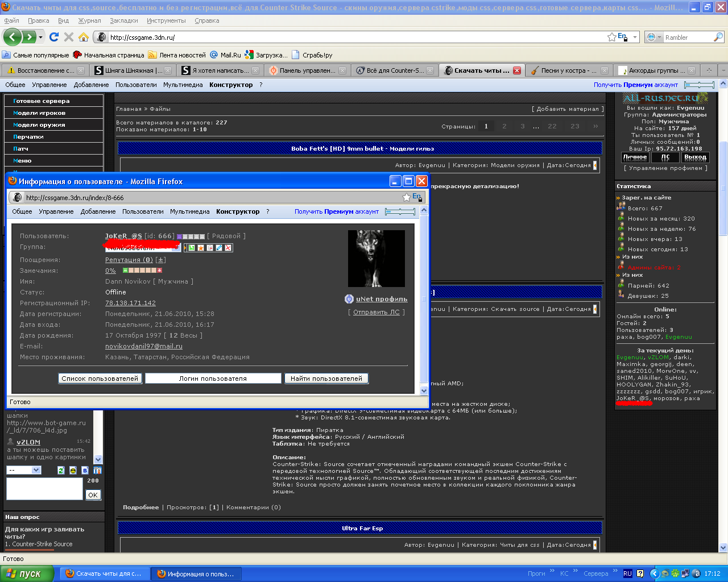Click 'Личное' button in user panel
Image resolution: width=728 pixels, height=582 pixels.
coord(635,157)
